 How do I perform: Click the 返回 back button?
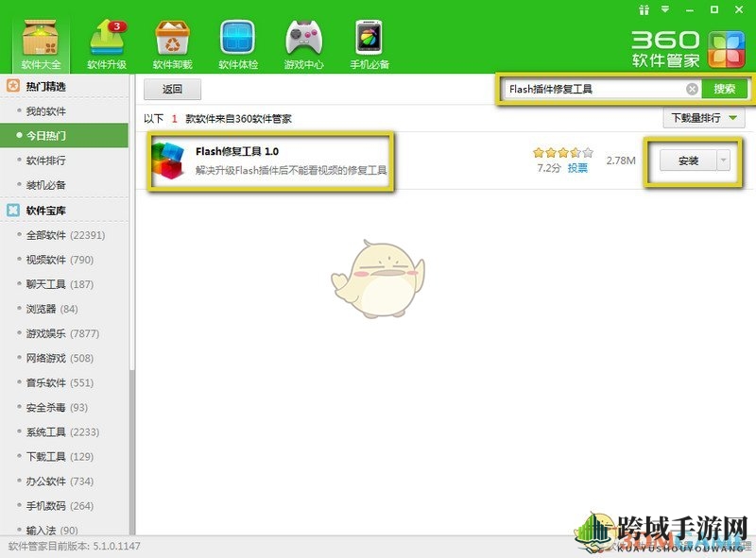coord(172,89)
